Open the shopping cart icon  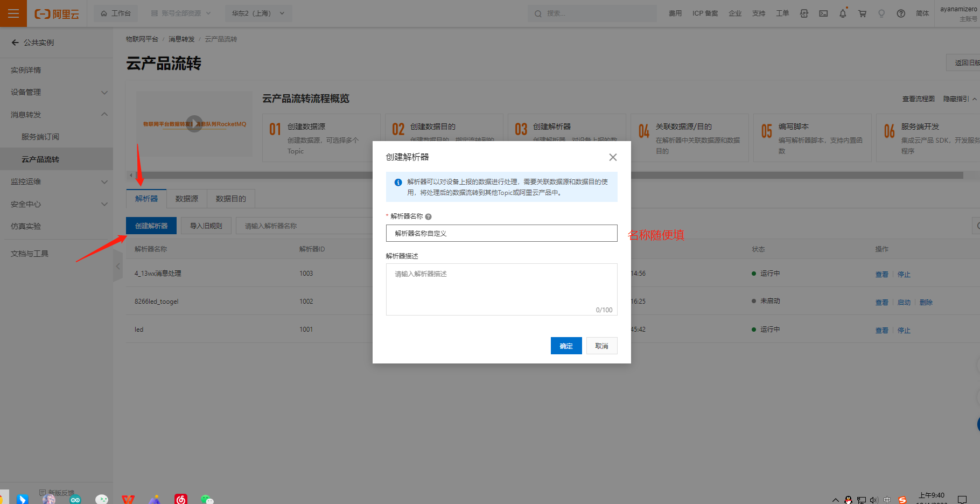pos(862,13)
